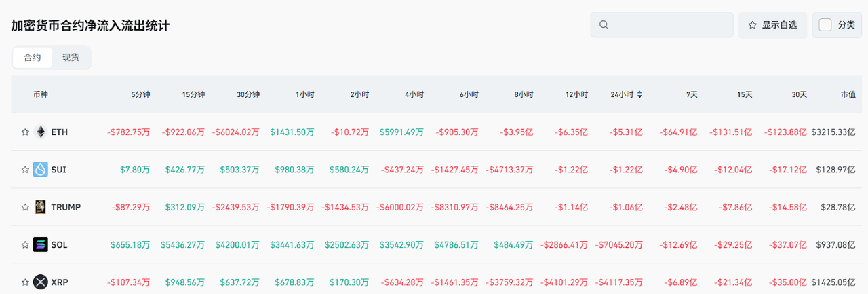
Task: Favorite SOL with its star icon
Action: click(x=25, y=244)
